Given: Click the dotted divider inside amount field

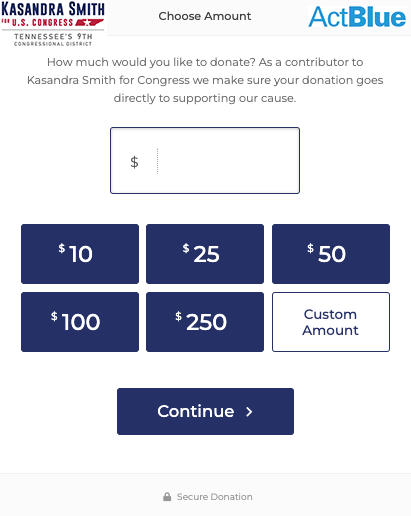Looking at the screenshot, I should [x=157, y=161].
